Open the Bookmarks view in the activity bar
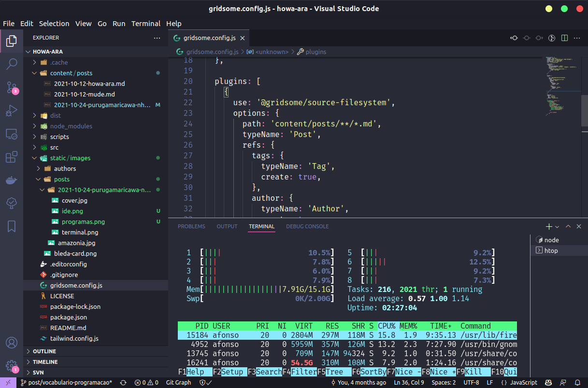 [12, 226]
